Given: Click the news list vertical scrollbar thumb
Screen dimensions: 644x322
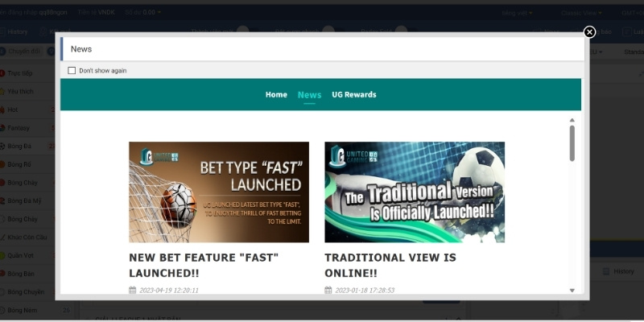Looking at the screenshot, I should point(572,143).
